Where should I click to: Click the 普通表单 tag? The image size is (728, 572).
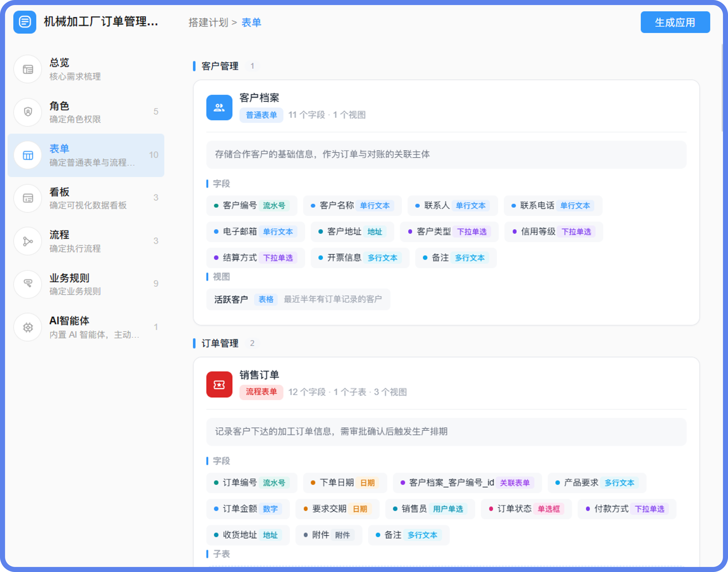tap(261, 115)
